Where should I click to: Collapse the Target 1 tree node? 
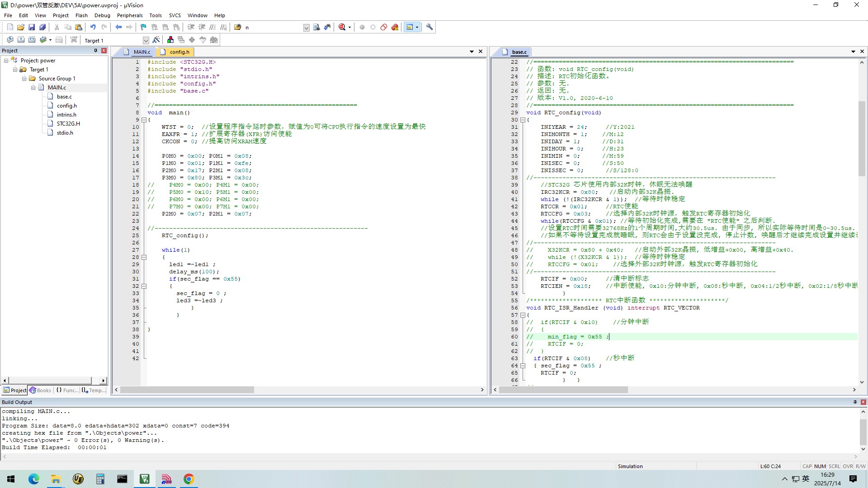15,70
